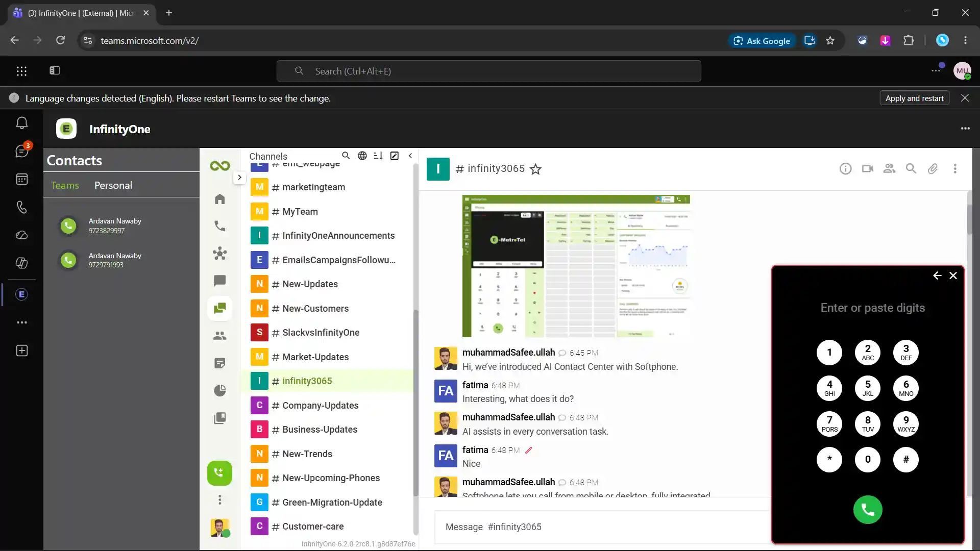Dial digit 5 JKL on keypad
980x551 pixels.
point(868,388)
